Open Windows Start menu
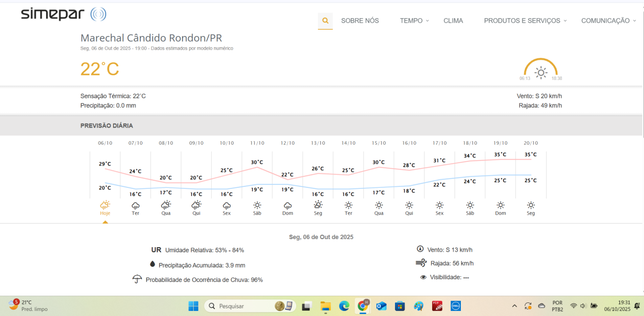Screen dimensions: 644x316 pos(193,306)
